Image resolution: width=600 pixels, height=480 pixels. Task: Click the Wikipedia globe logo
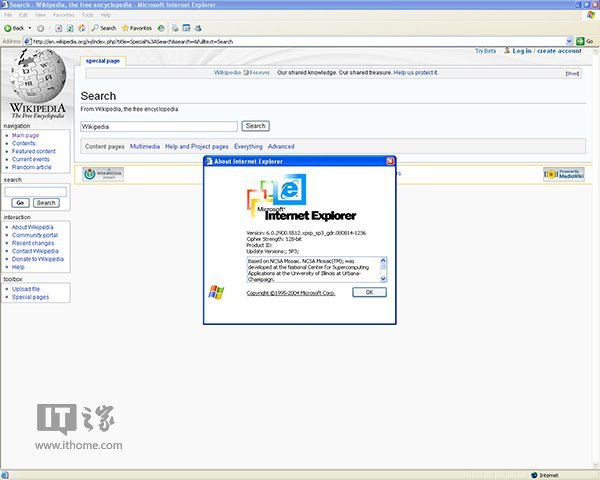point(36,76)
